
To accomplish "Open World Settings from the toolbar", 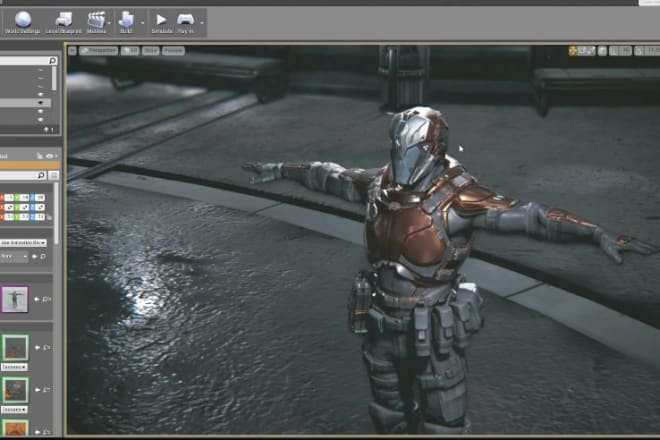I will tap(23, 22).
